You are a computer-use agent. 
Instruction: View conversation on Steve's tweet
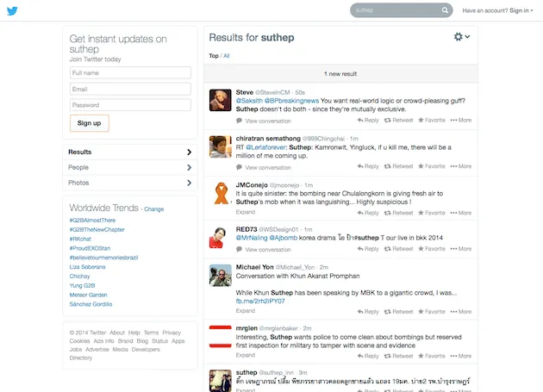tap(264, 121)
